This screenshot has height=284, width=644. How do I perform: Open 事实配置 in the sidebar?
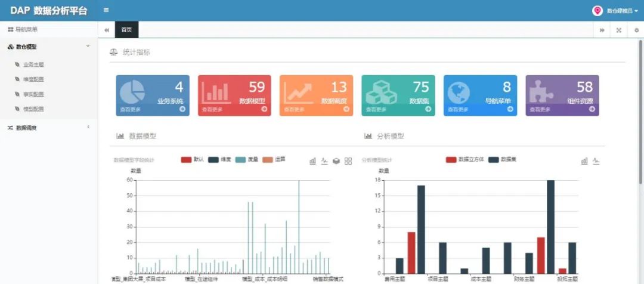pyautogui.click(x=33, y=94)
